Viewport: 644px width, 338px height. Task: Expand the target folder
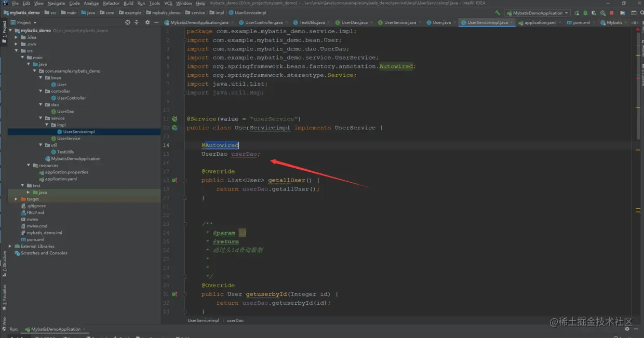(x=17, y=199)
